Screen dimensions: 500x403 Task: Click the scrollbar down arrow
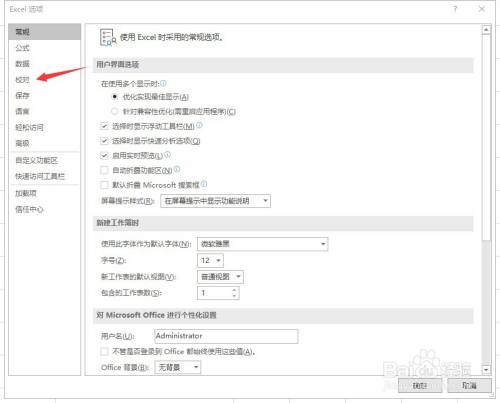point(486,369)
